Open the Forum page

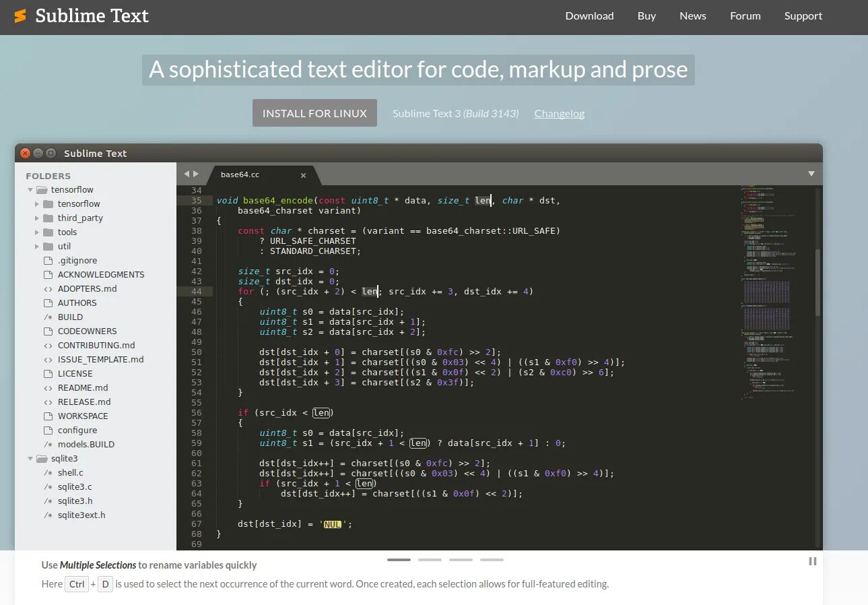point(745,15)
